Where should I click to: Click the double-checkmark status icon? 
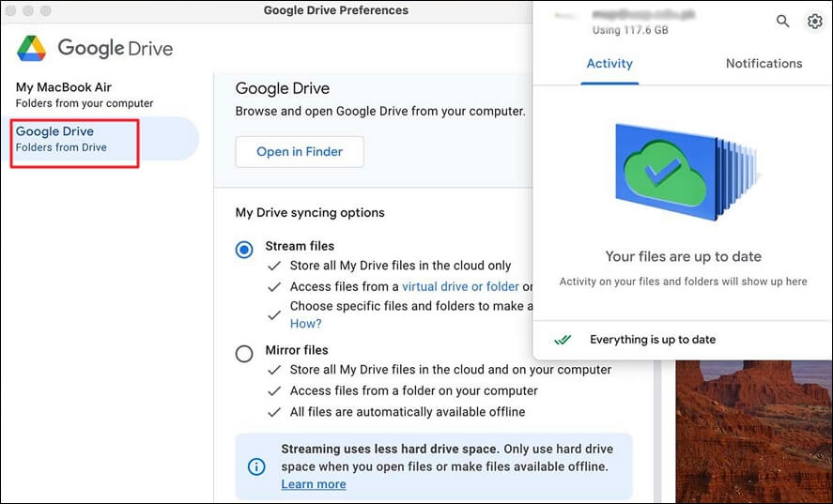coord(563,340)
